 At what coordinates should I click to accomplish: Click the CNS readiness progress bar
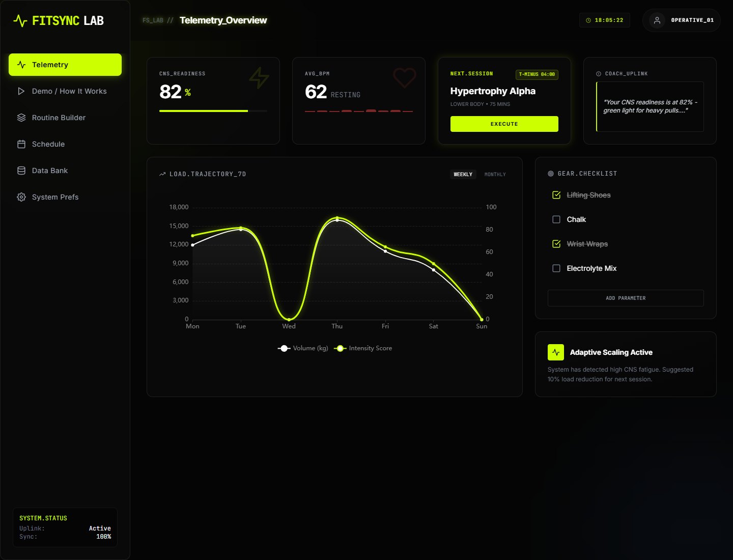(x=213, y=110)
